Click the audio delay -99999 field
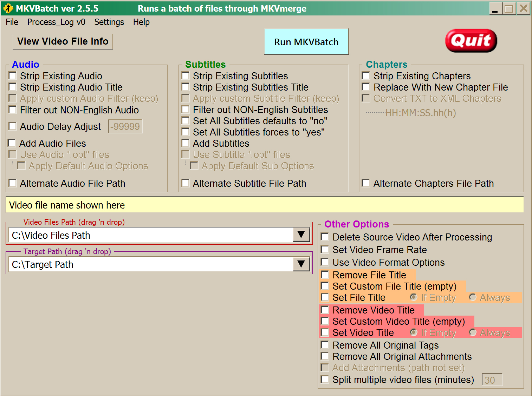This screenshot has width=532, height=396. point(125,126)
